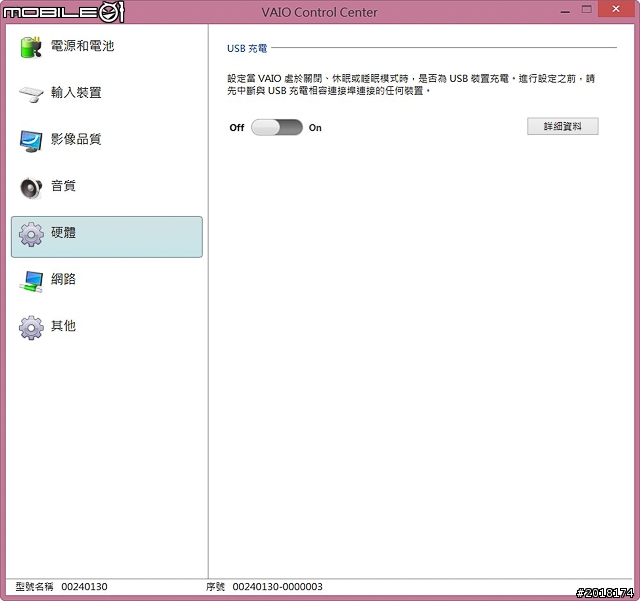The height and width of the screenshot is (601, 640).
Task: Click the Off label beside the switch
Action: tap(237, 128)
